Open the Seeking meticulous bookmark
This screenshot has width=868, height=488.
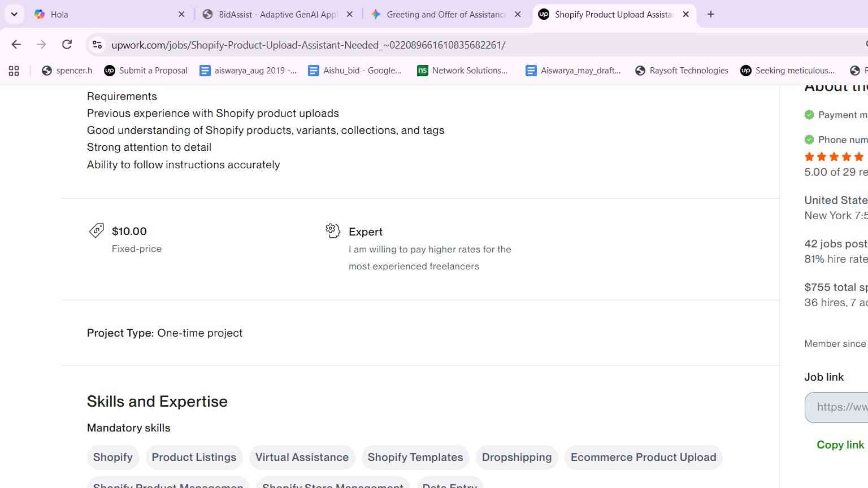(788, 71)
